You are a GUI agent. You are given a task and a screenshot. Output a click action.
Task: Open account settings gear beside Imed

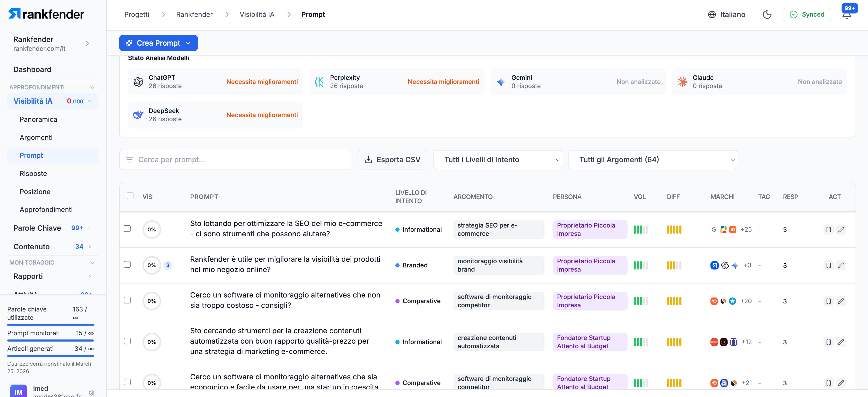(92, 393)
